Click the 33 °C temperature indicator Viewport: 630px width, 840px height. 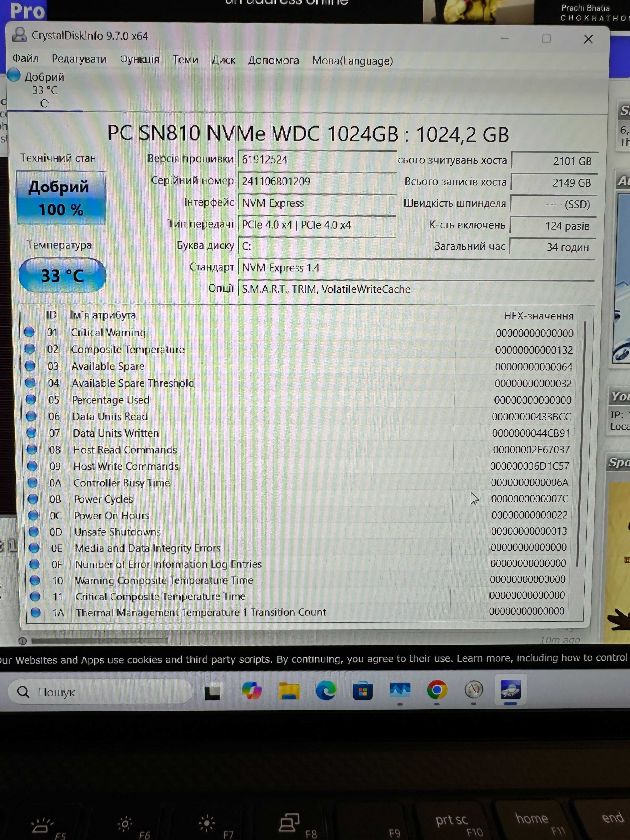coord(62,275)
